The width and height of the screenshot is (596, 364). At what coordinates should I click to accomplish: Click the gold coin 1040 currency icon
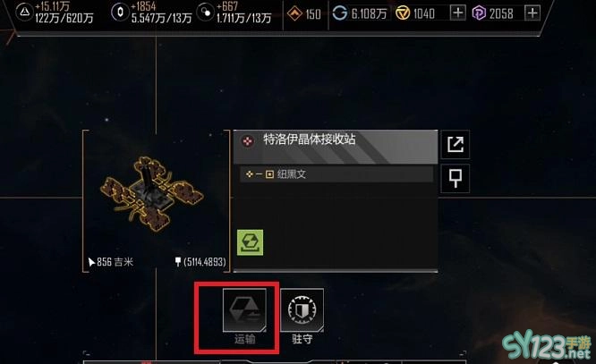coord(403,13)
